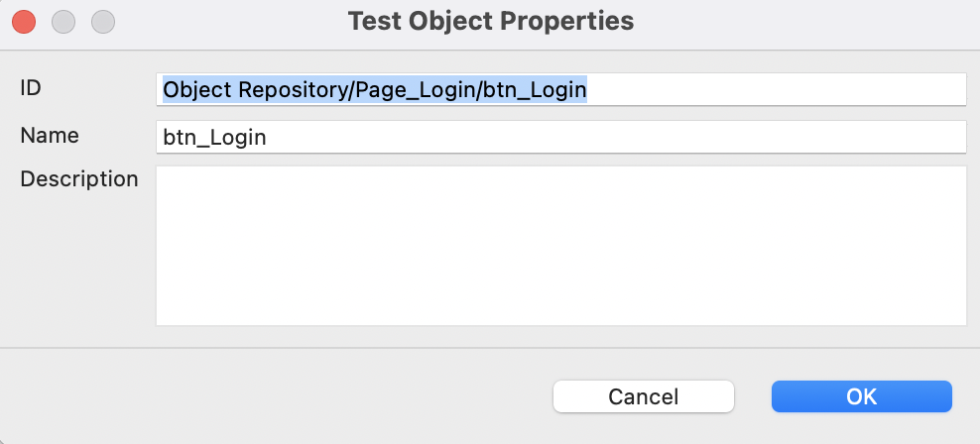Click the Name label
This screenshot has height=444, width=980.
(50, 136)
